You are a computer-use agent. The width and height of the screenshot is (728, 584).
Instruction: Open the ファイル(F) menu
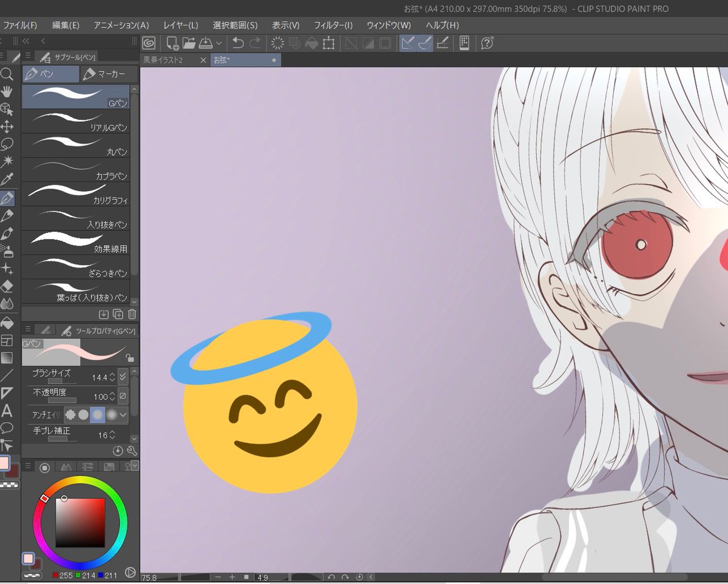pyautogui.click(x=20, y=25)
